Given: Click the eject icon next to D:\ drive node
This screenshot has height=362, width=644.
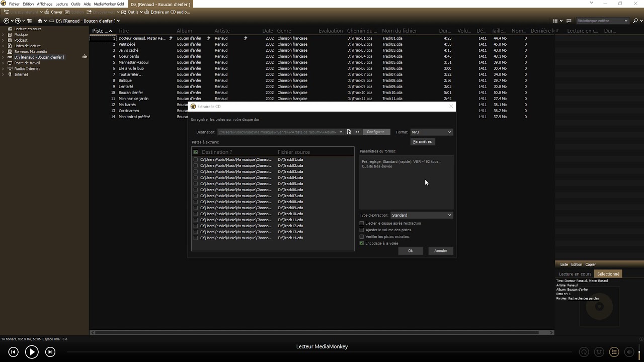Looking at the screenshot, I should point(85,57).
